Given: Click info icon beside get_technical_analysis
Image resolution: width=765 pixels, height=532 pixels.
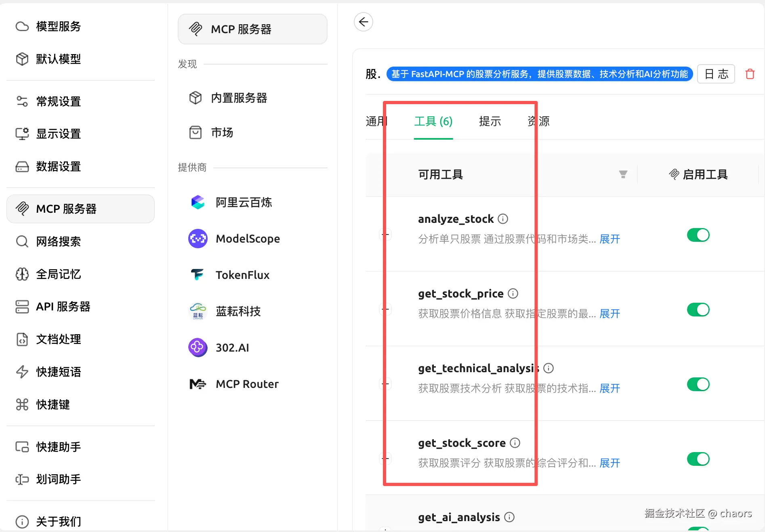Looking at the screenshot, I should pyautogui.click(x=549, y=368).
